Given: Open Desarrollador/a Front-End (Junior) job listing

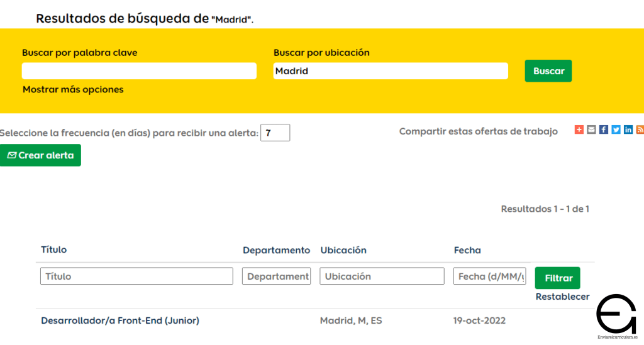Looking at the screenshot, I should [120, 320].
